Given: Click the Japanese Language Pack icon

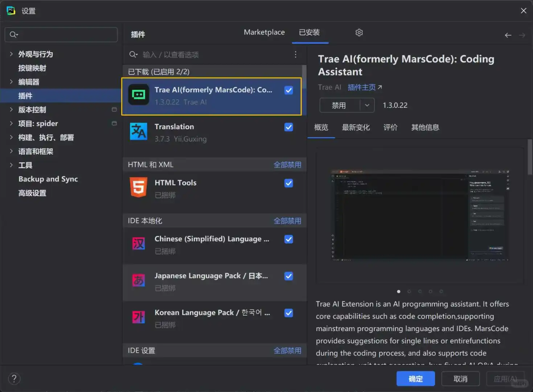Looking at the screenshot, I should 139,280.
